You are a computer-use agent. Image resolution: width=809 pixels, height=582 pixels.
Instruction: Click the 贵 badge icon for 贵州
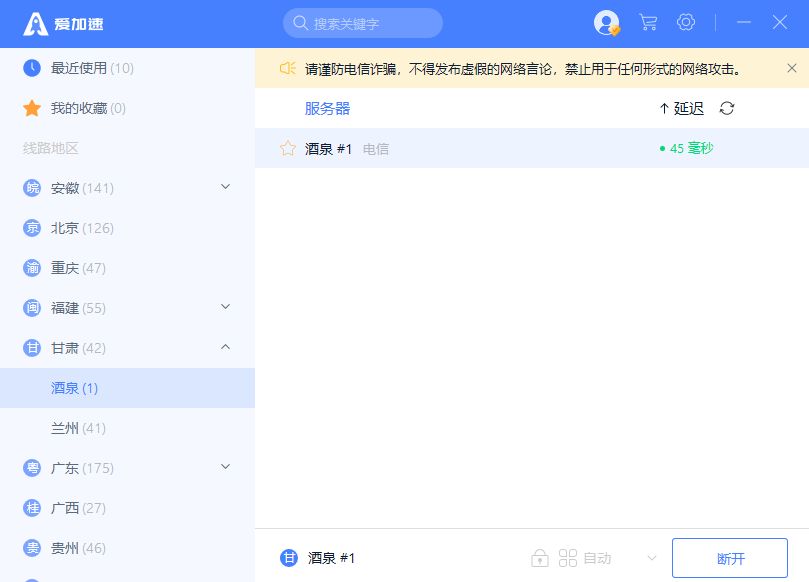(32, 548)
